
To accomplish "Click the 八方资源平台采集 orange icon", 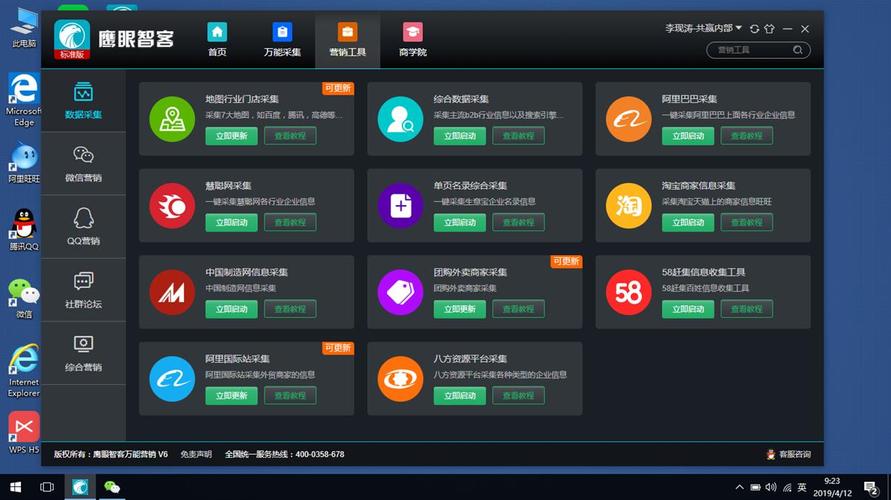I will [x=400, y=379].
